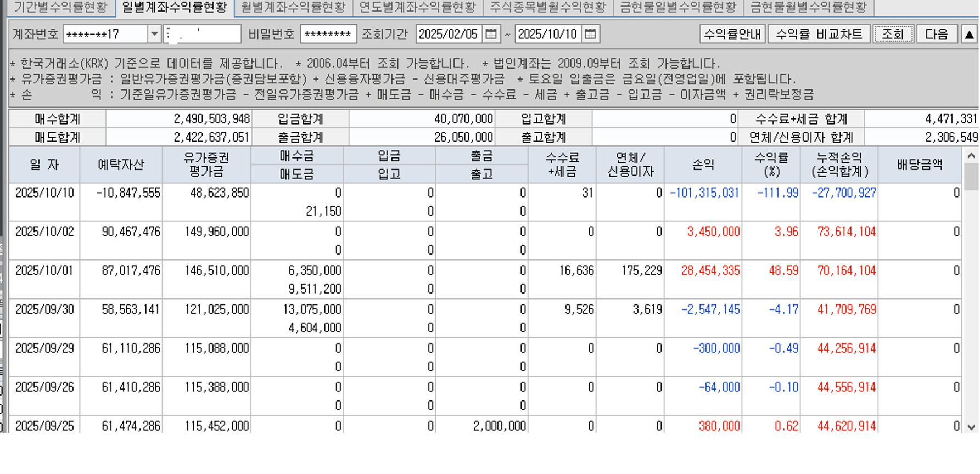Click the table vertical scrollbar thumb
The height and width of the screenshot is (474, 980).
click(x=971, y=177)
